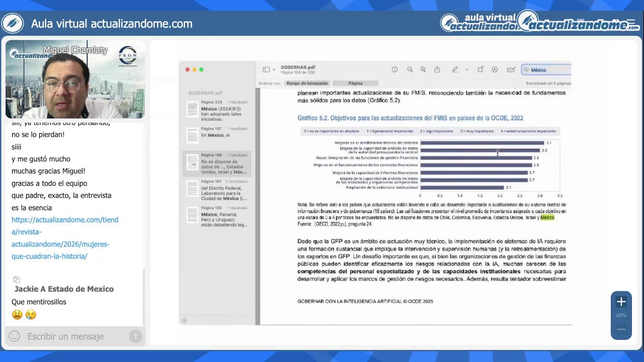
Task: Click the 'gracias a todo el equipo' message
Action: 49,184
